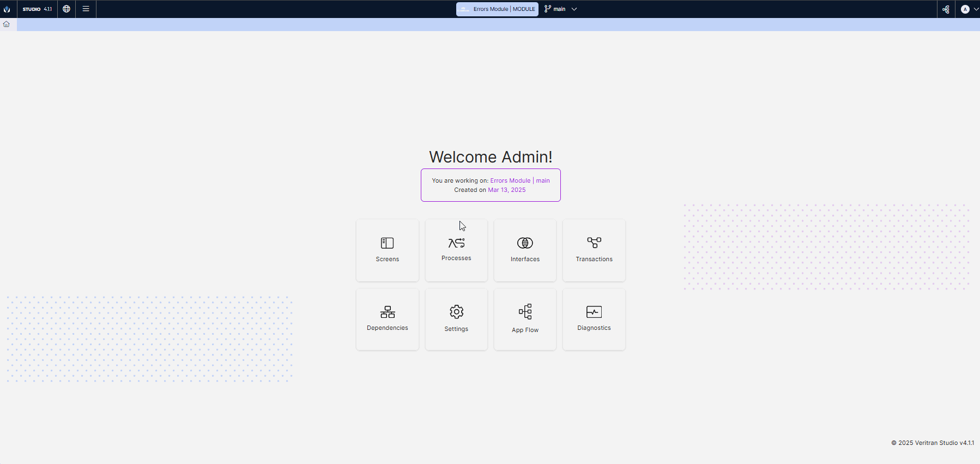This screenshot has width=980, height=464.
Task: Launch the App Flow tile
Action: (x=525, y=319)
